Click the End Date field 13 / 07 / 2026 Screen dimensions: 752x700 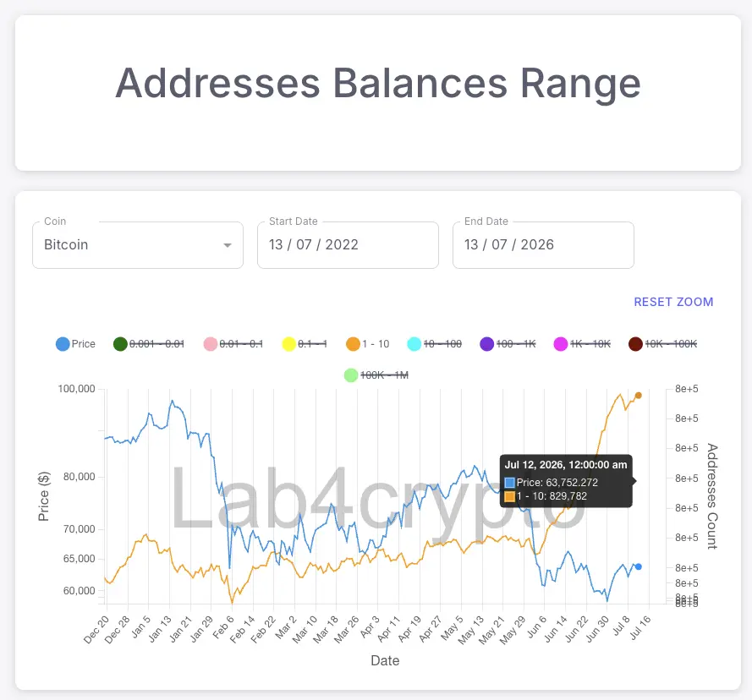543,245
